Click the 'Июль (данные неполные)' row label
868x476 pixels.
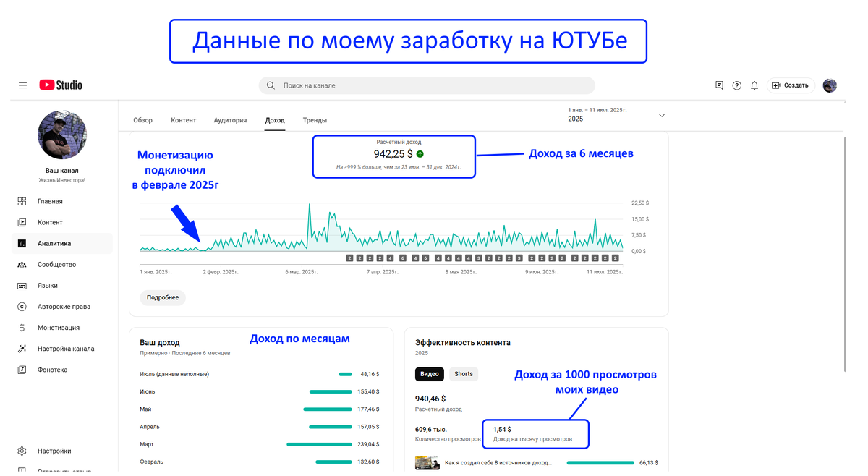[174, 374]
